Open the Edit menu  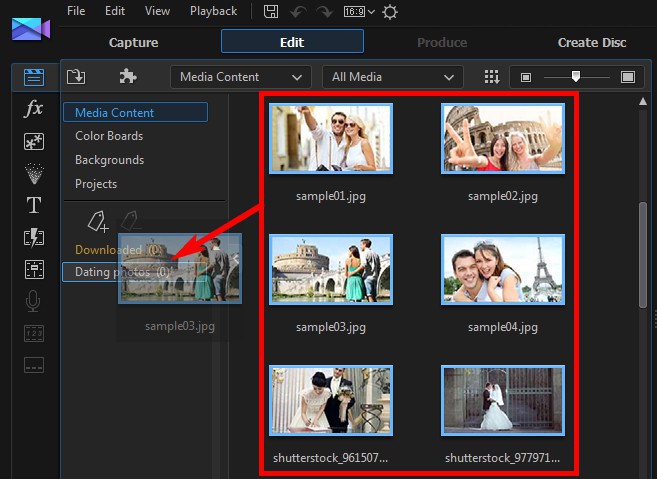115,11
